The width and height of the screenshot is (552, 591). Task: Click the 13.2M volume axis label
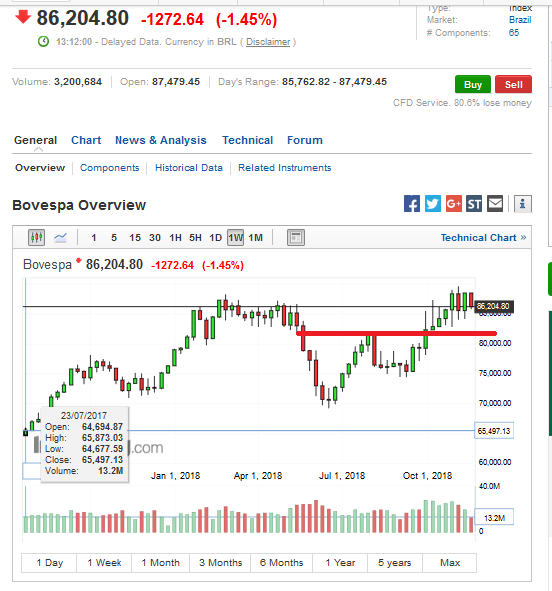coord(494,518)
